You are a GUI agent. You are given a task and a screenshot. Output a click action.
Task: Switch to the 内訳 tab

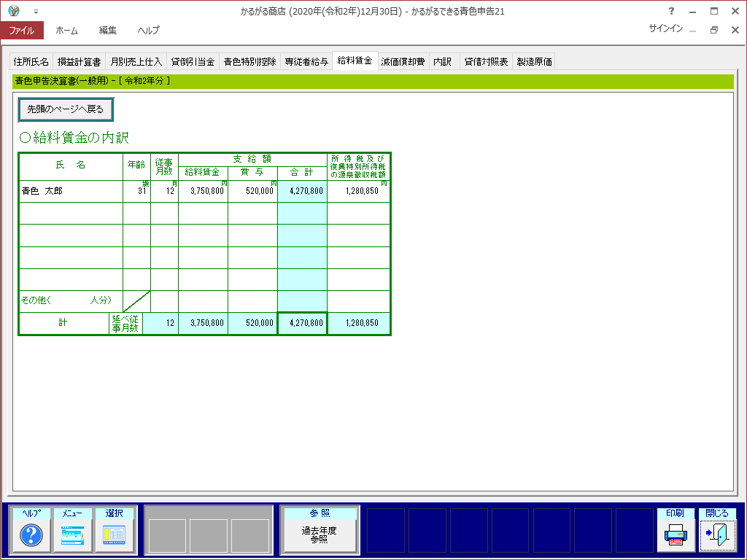point(443,61)
